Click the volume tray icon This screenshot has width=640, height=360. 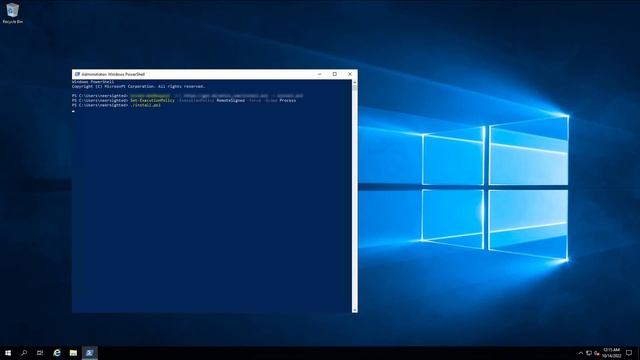click(597, 353)
